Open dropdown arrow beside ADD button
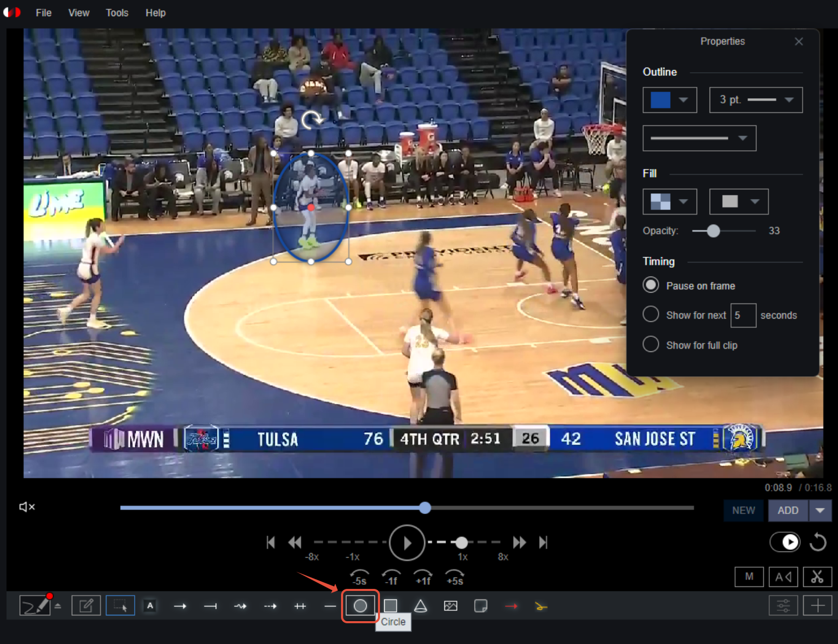The image size is (838, 644). tap(820, 510)
